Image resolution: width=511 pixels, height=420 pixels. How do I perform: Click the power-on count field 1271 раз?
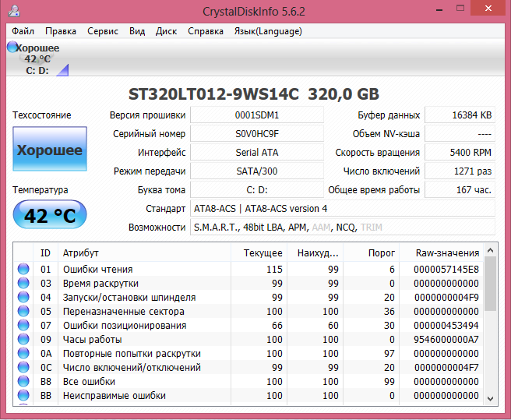click(460, 171)
